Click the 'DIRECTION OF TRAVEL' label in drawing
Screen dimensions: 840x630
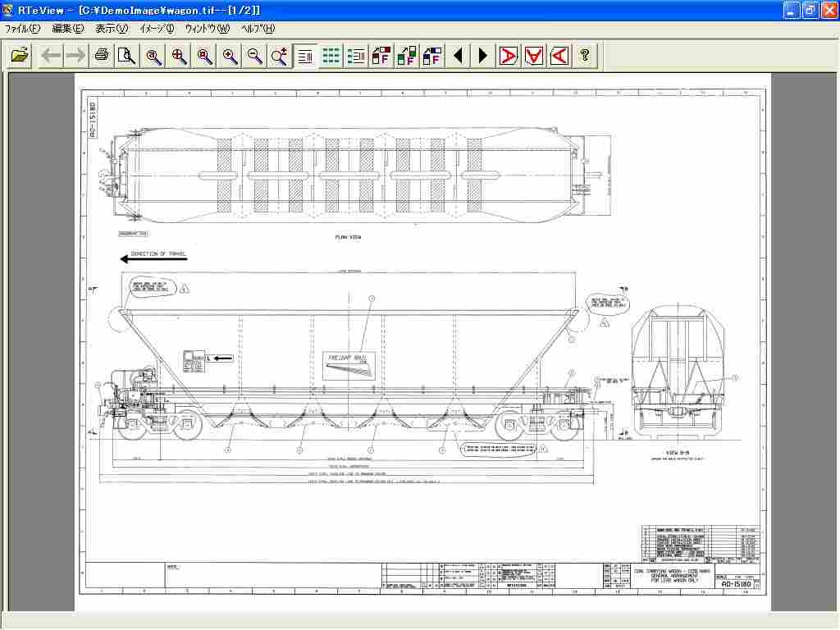pos(158,254)
